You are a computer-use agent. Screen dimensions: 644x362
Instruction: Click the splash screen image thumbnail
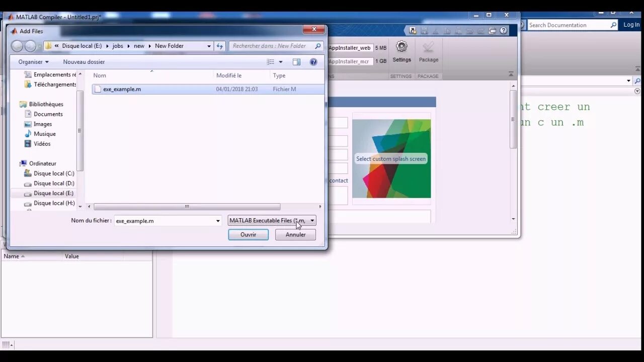[x=391, y=158]
